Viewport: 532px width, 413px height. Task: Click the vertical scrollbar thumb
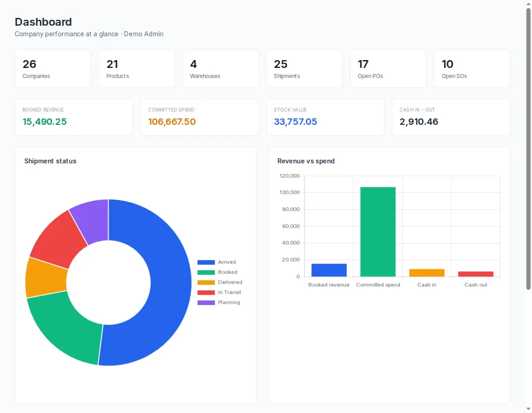click(528, 149)
